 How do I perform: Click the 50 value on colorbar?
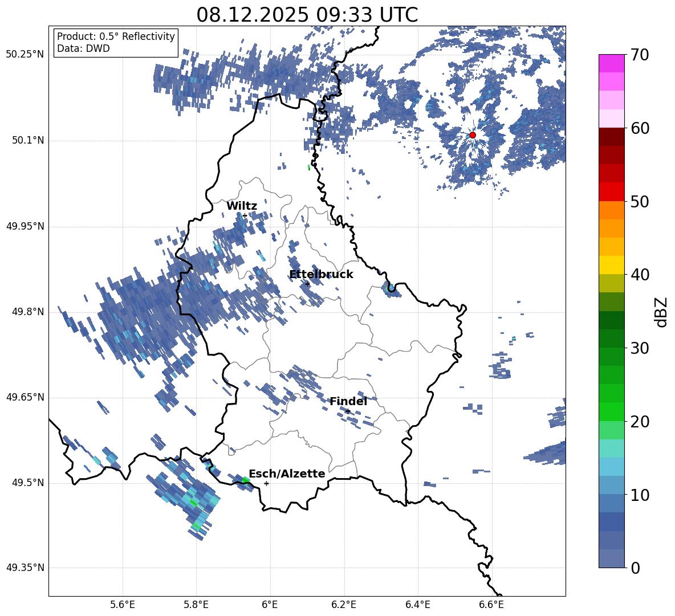tap(639, 202)
